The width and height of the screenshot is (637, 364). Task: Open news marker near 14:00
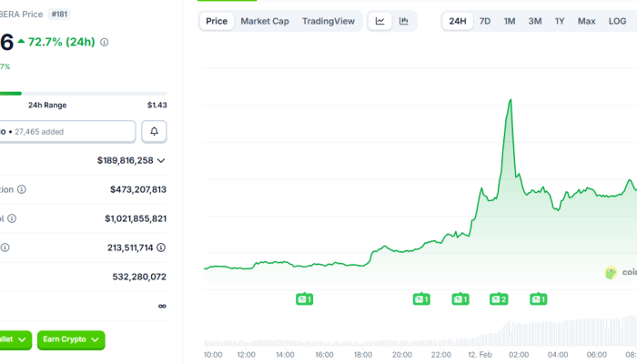[305, 298]
